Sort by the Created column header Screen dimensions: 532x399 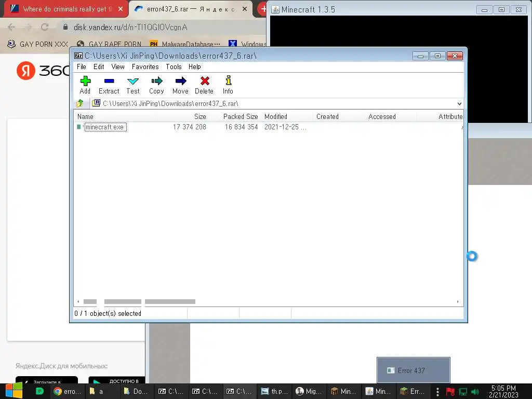point(339,116)
